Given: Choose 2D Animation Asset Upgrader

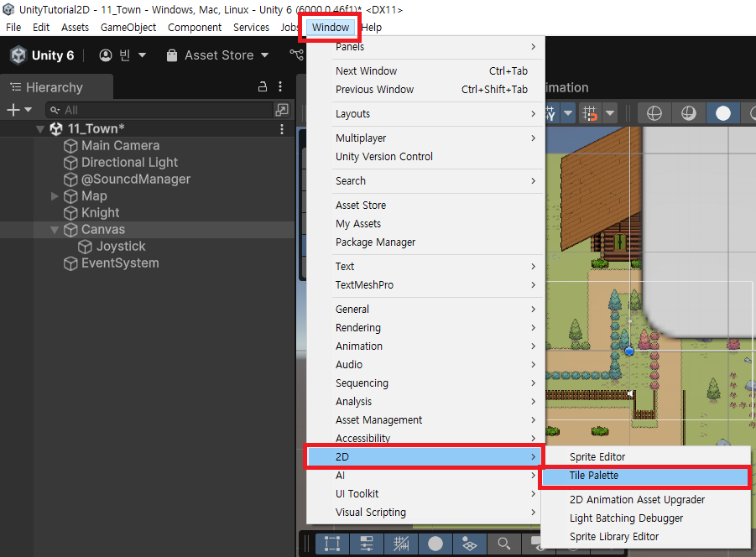Looking at the screenshot, I should pos(645,500).
